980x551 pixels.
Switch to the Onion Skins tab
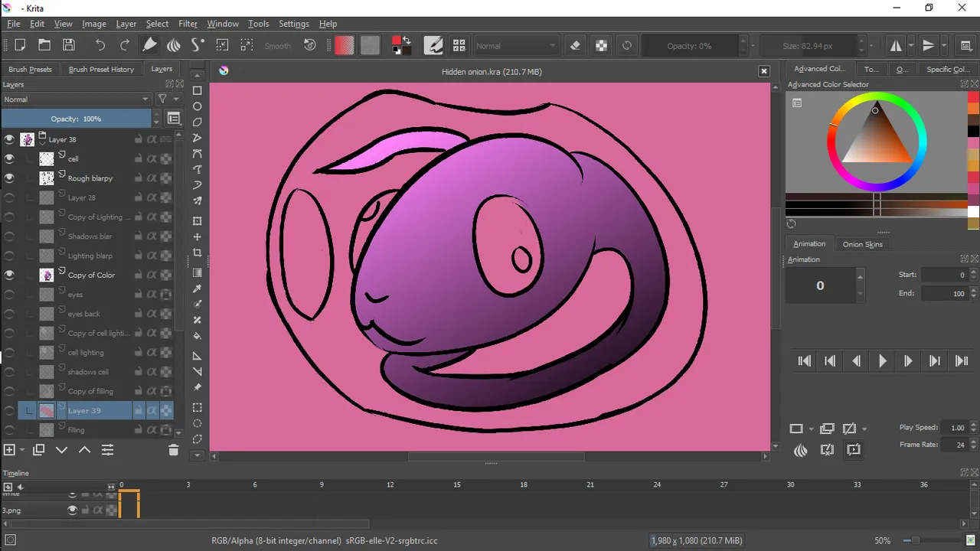click(863, 244)
